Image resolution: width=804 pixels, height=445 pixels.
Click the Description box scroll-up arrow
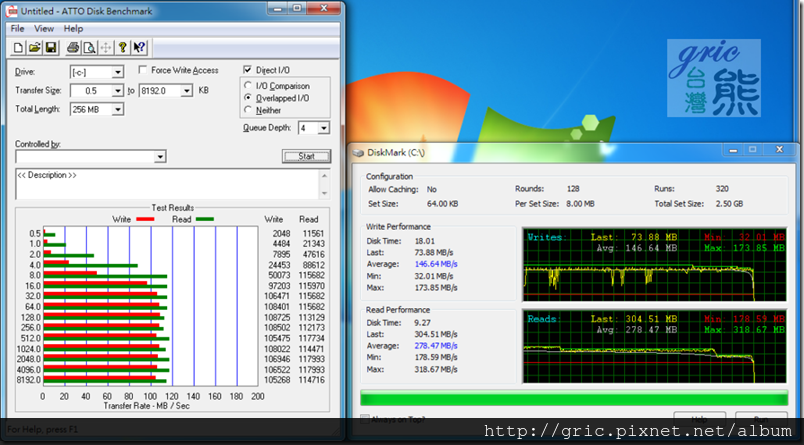coord(325,175)
